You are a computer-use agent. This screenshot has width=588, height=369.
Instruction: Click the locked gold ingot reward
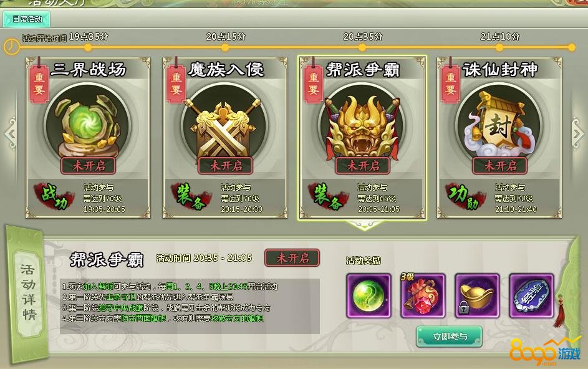coord(477,296)
